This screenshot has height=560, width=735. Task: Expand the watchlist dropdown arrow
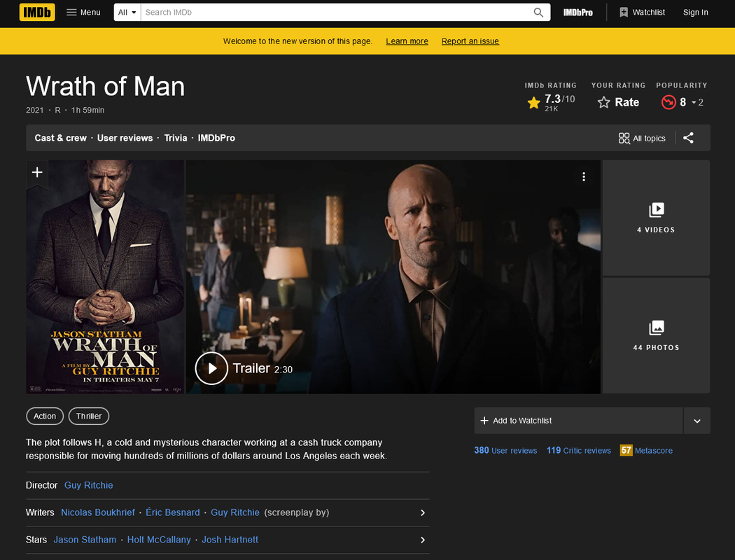pyautogui.click(x=697, y=421)
